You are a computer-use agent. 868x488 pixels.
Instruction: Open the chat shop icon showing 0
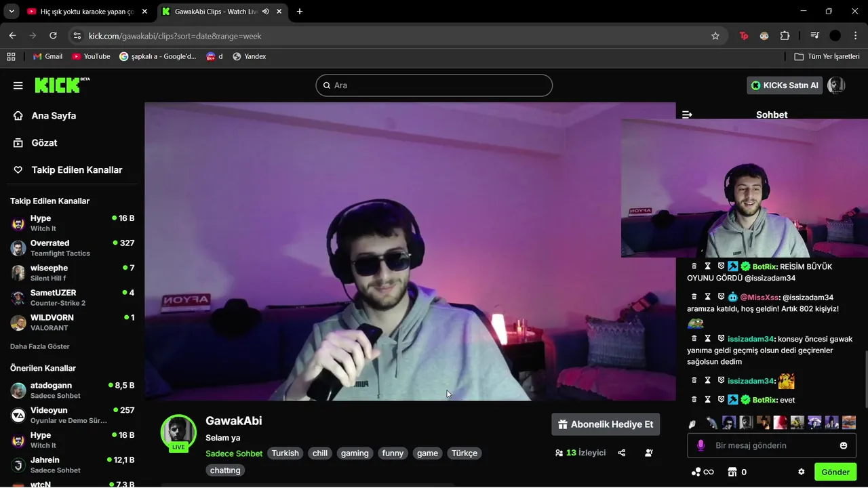pyautogui.click(x=736, y=472)
